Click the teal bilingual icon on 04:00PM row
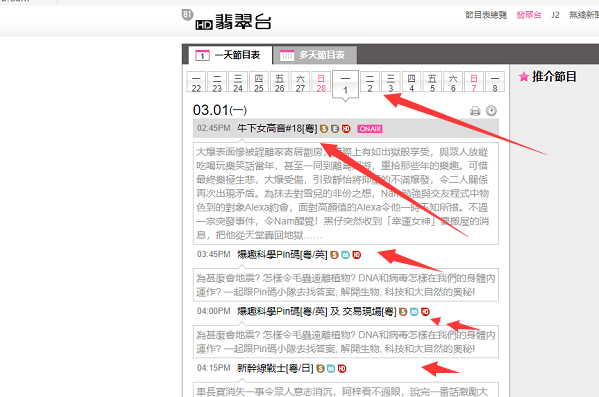Screen dimensions: 599x397 414,312
